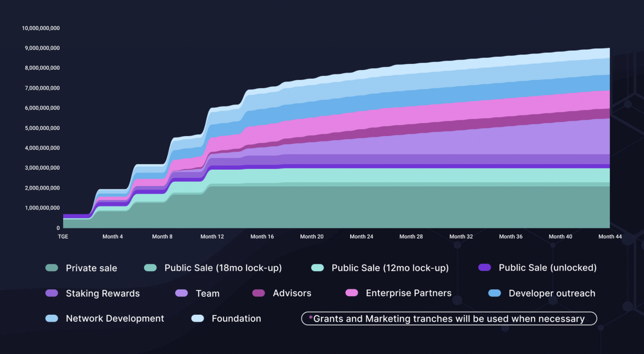644x354 pixels.
Task: Toggle the Public Sale (unlocked) purple swatch
Action: coord(485,268)
